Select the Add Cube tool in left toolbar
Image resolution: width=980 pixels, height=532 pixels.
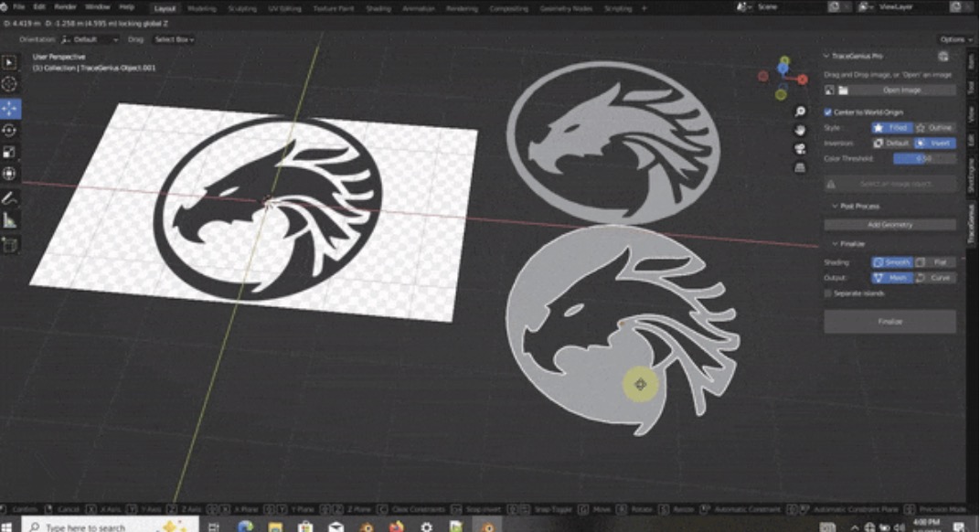(9, 244)
